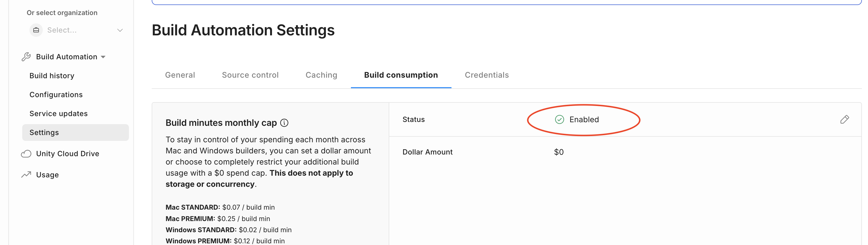
Task: Click the green checkmark next to Enabled
Action: [559, 119]
